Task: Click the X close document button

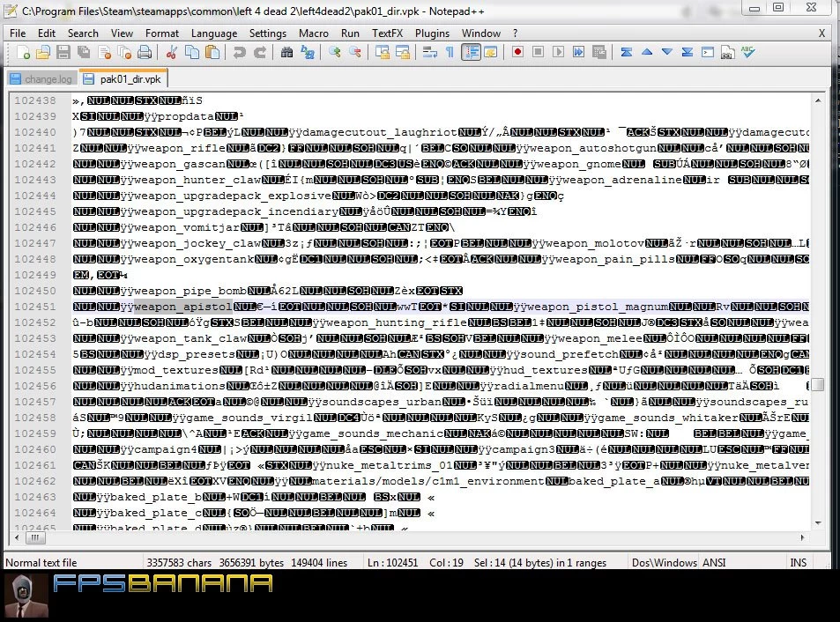Action: (821, 33)
